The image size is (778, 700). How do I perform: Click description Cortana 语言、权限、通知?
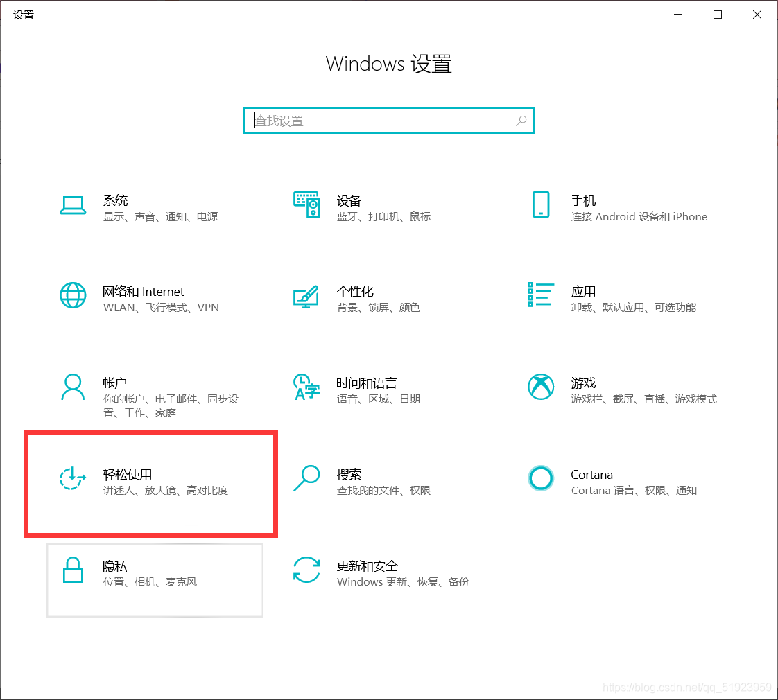[x=634, y=491]
